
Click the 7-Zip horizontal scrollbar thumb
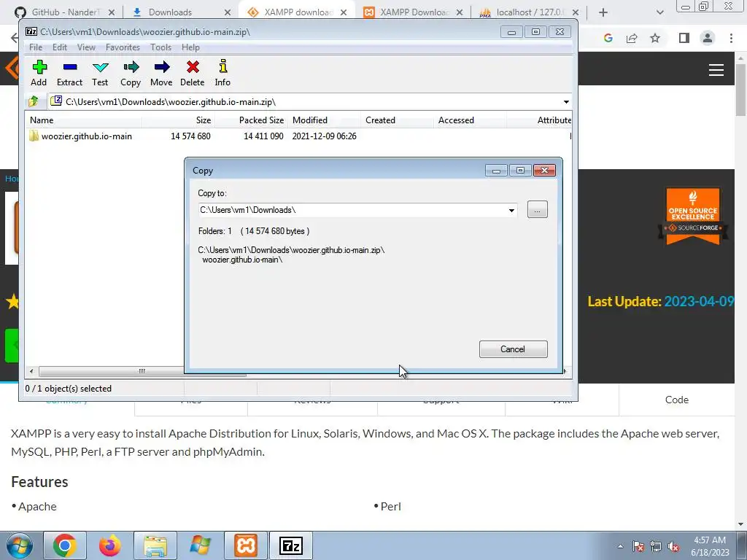(x=142, y=371)
